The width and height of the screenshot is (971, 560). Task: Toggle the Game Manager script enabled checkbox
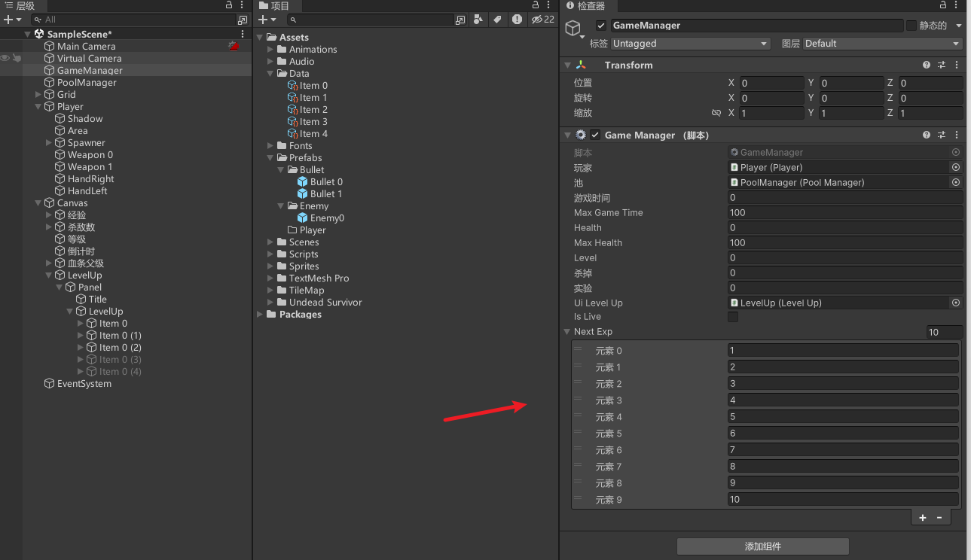click(x=596, y=135)
